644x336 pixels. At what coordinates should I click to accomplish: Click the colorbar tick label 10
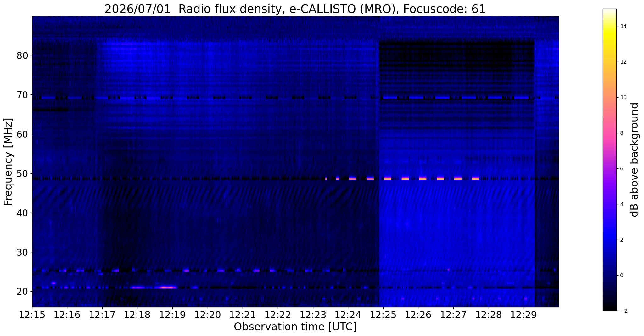(623, 98)
